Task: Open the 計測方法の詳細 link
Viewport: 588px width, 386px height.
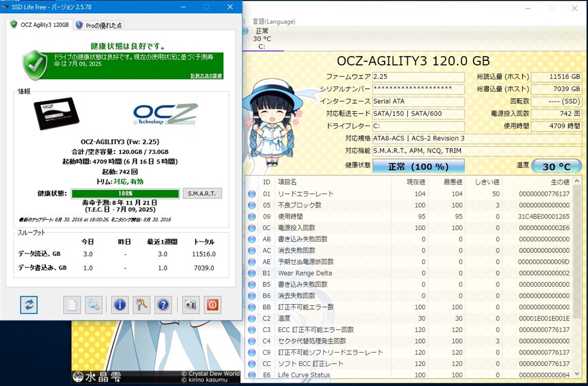Action: (206, 76)
